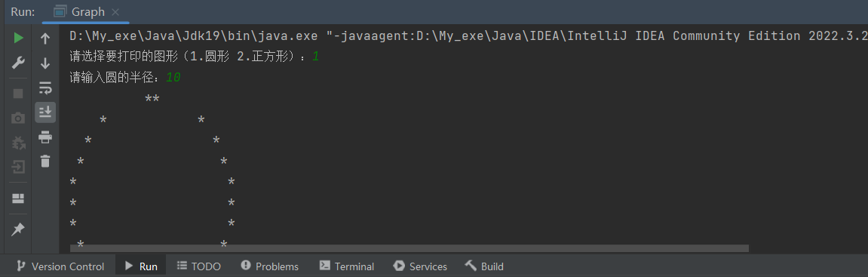Open the Problems tool window
This screenshot has height=277, width=868.
(270, 266)
